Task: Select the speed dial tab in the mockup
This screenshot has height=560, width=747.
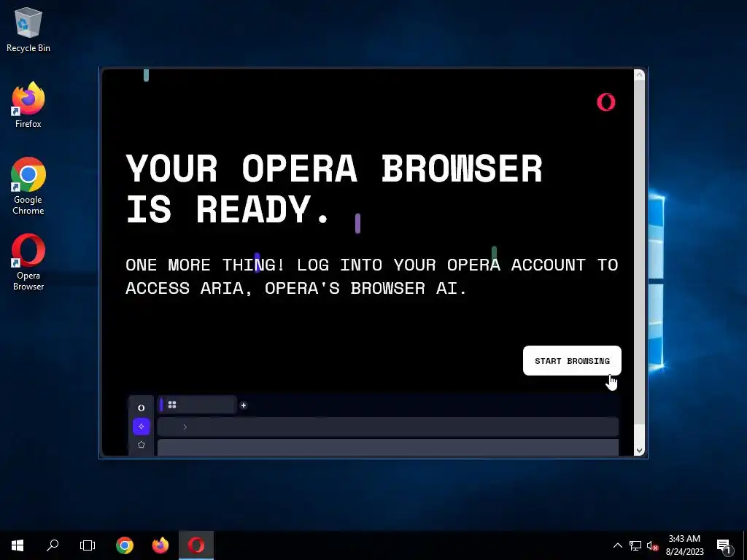Action: pyautogui.click(x=197, y=405)
